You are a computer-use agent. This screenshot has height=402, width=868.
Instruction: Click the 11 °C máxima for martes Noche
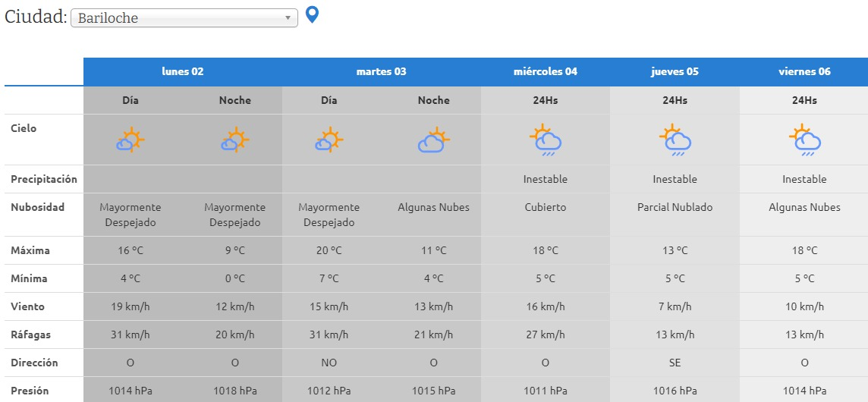[433, 250]
